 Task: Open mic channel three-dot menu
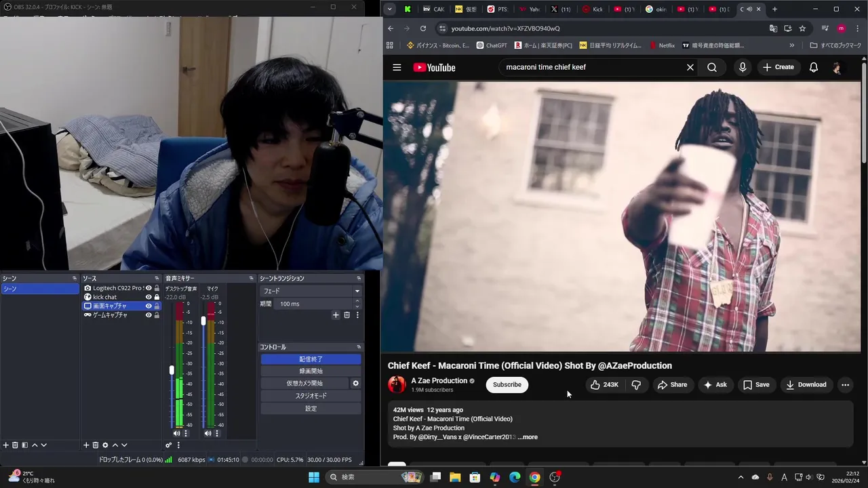point(217,433)
